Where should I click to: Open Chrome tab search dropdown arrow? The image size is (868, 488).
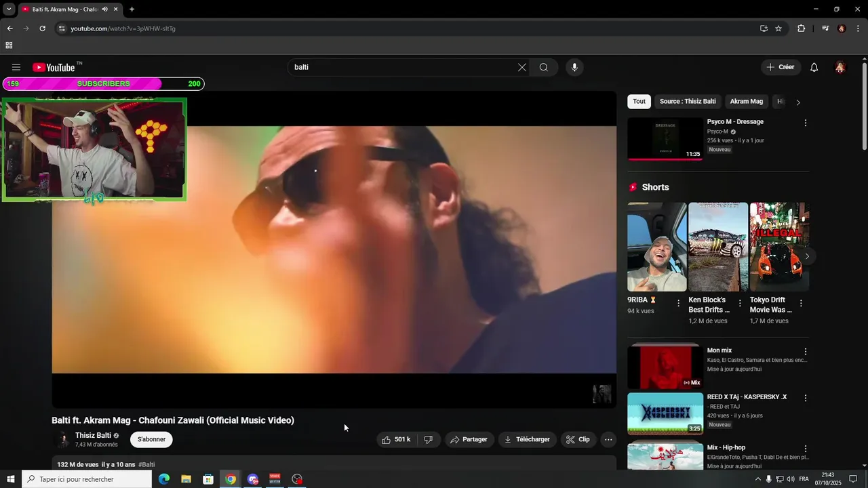click(x=9, y=9)
